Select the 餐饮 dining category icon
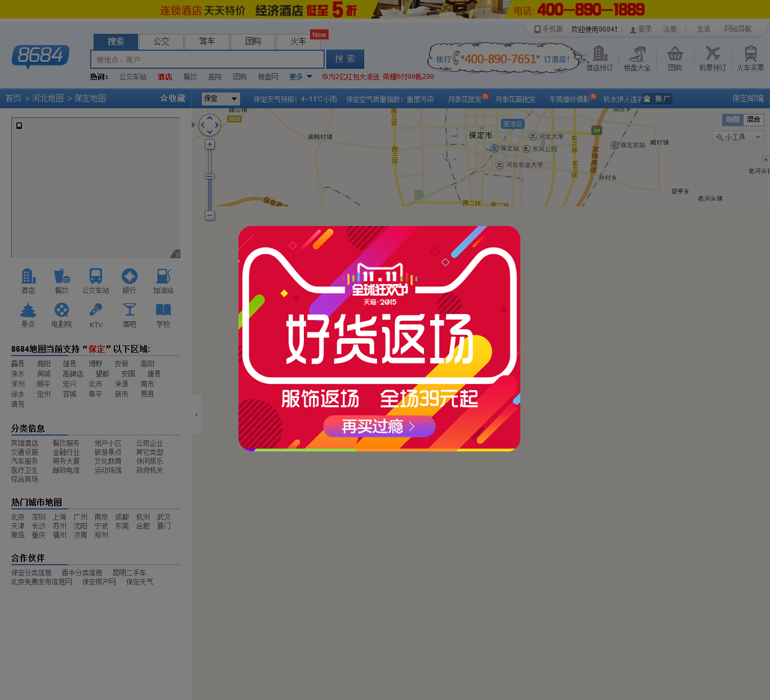Screen dimensions: 770x700 (x=62, y=281)
